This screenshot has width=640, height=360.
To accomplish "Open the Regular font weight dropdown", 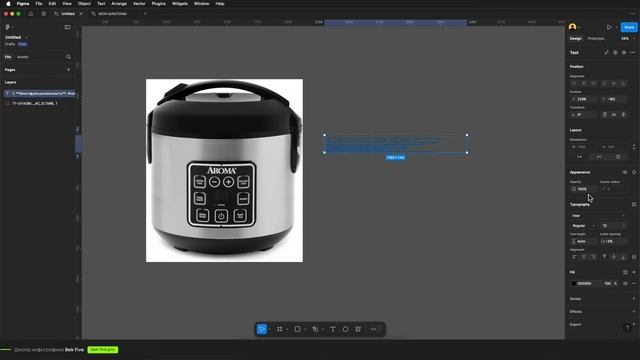I will (584, 226).
